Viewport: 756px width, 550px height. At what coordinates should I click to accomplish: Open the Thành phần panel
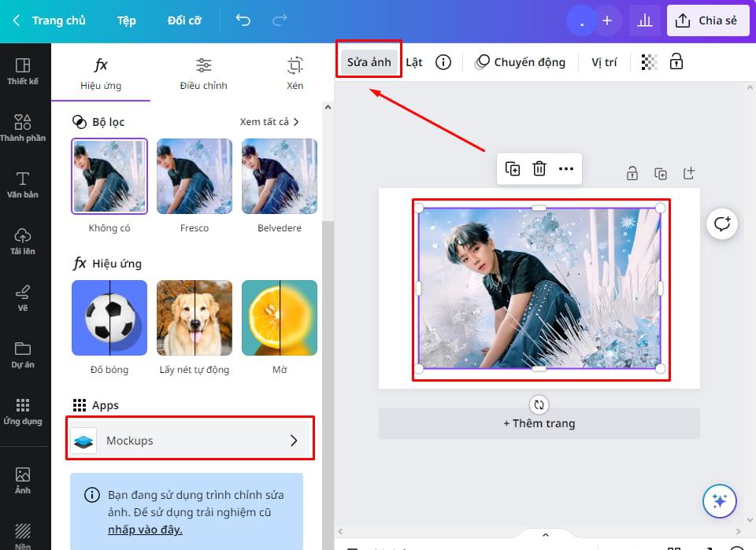tap(24, 127)
